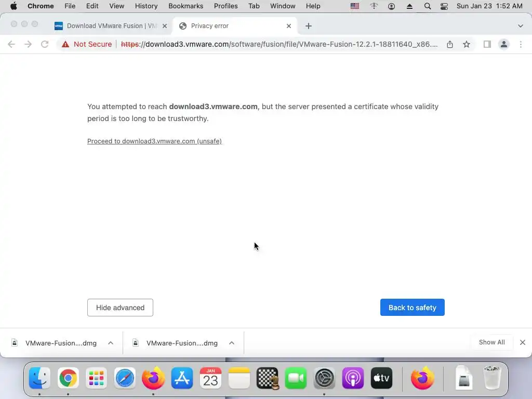Open the profile avatar menu
This screenshot has width=532, height=399.
pyautogui.click(x=504, y=44)
